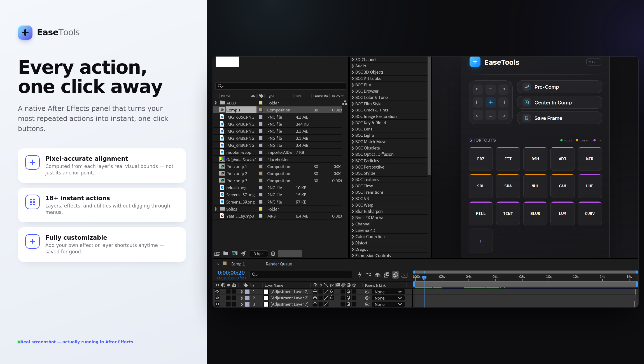This screenshot has height=364, width=644.
Task: Click the label color swatch of layer 1
Action: [247, 292]
